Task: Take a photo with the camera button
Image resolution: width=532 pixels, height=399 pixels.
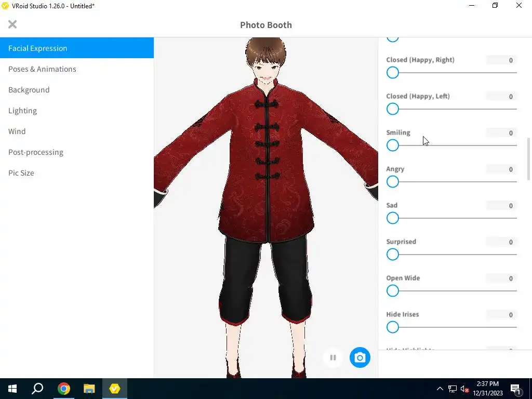Action: pos(360,357)
